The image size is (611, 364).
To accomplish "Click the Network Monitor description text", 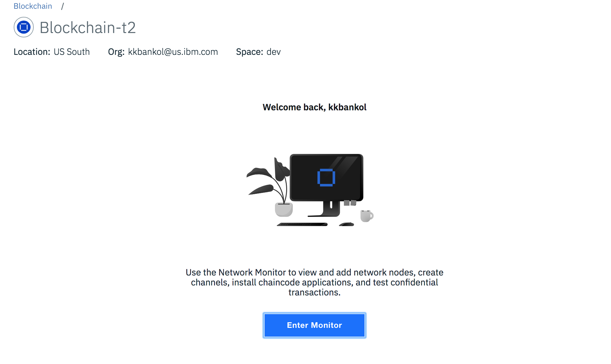I will click(314, 282).
